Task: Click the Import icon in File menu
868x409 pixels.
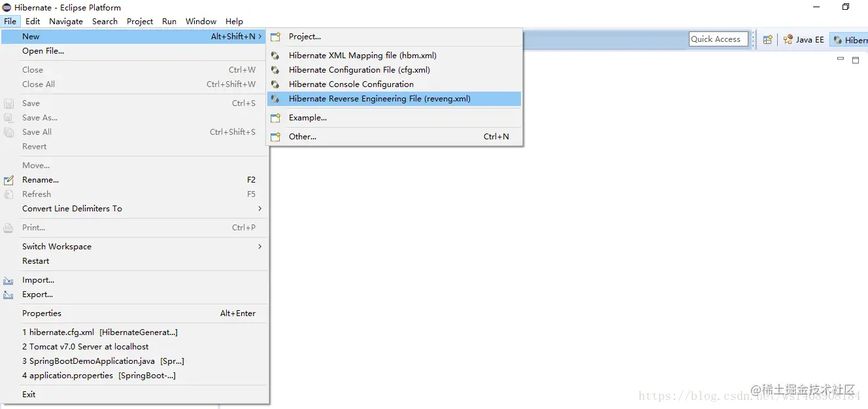Action: click(8, 280)
